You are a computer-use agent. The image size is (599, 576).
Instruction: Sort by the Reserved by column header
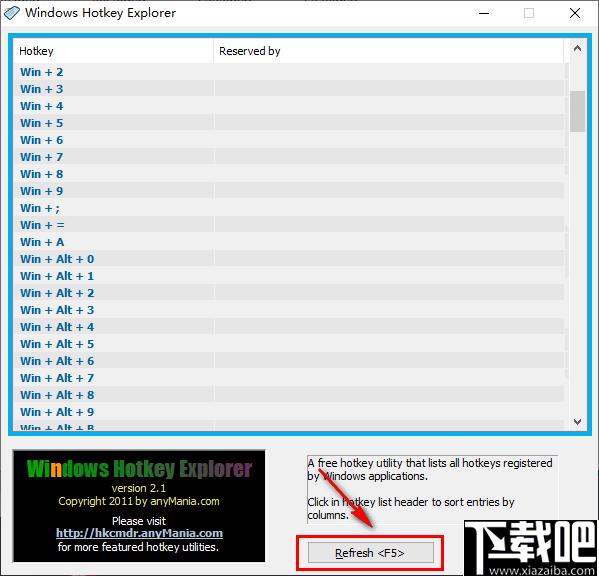(388, 51)
